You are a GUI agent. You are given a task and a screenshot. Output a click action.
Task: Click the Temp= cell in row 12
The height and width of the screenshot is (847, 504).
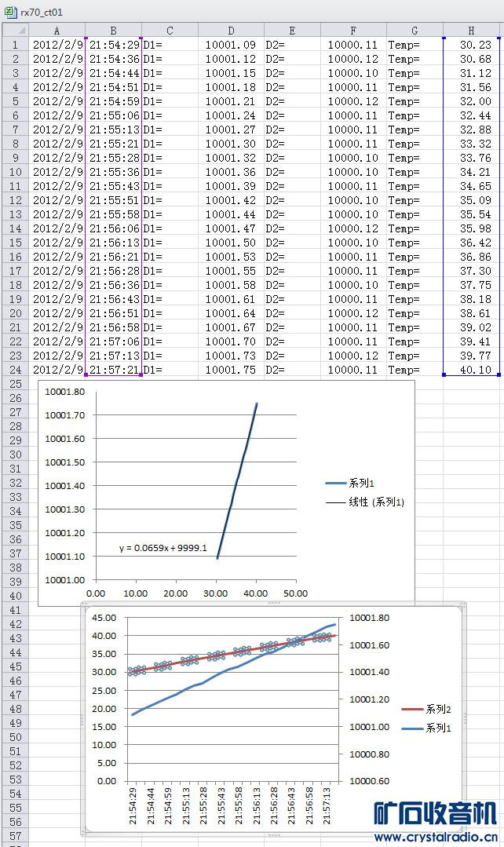(x=415, y=200)
